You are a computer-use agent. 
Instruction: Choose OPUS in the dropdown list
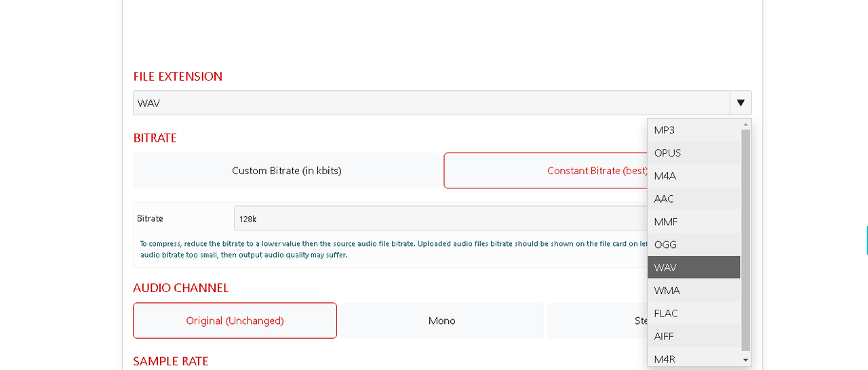(x=693, y=153)
